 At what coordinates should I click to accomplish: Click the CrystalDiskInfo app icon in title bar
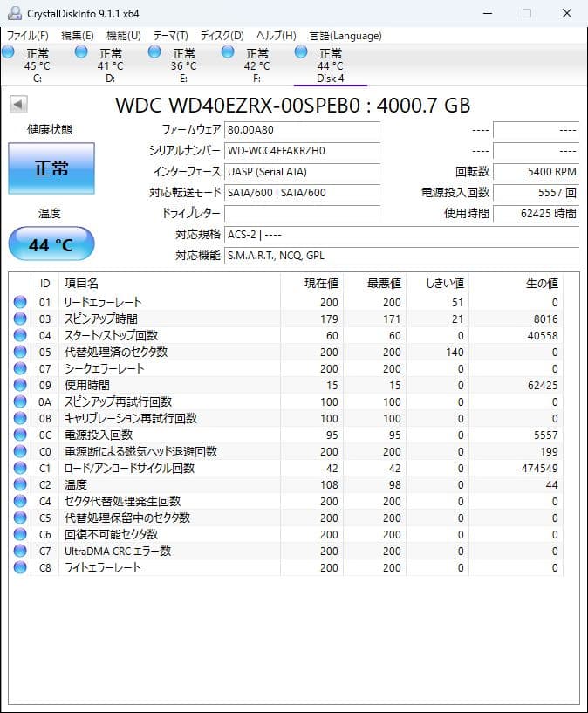tap(15, 13)
